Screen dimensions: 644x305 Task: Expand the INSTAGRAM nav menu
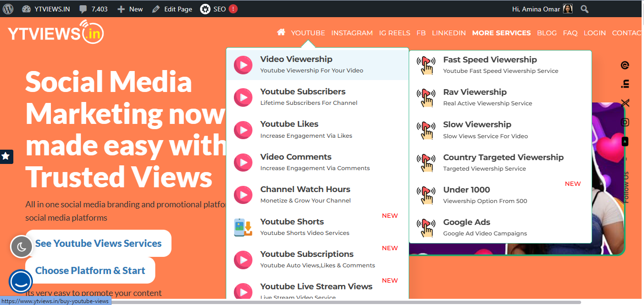352,33
